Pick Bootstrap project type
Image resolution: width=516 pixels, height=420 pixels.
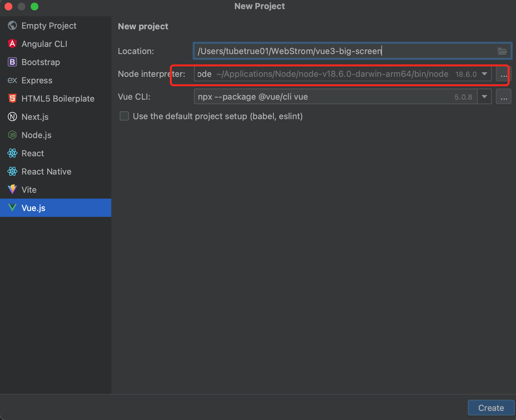point(56,62)
